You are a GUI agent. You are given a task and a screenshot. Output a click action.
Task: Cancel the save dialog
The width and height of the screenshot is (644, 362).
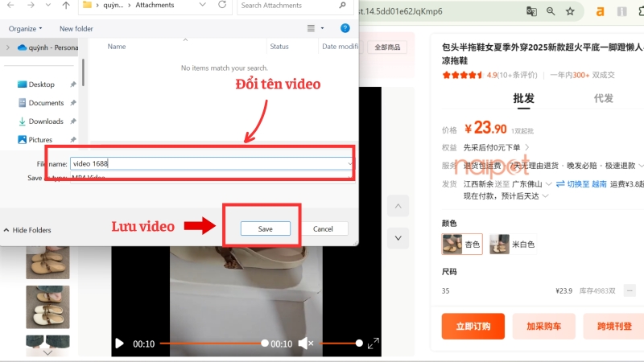(x=323, y=228)
